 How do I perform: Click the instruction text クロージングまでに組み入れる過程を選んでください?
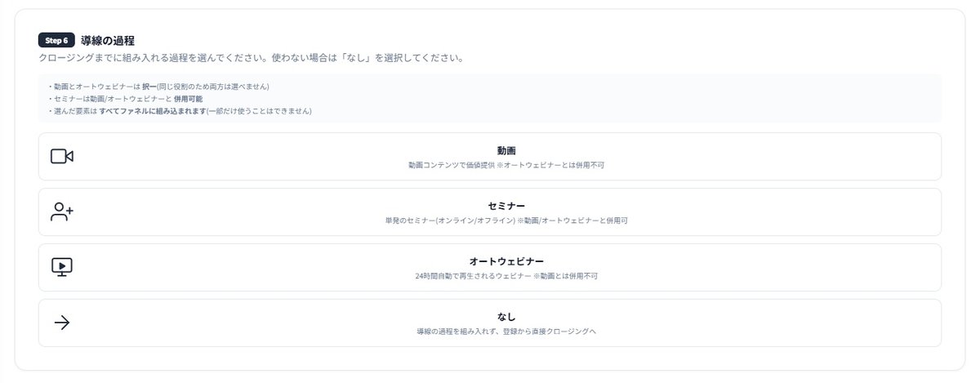[252, 59]
